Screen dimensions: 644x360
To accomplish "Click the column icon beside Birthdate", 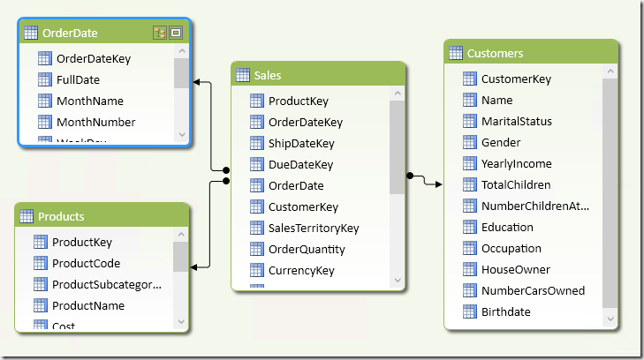I will [470, 311].
